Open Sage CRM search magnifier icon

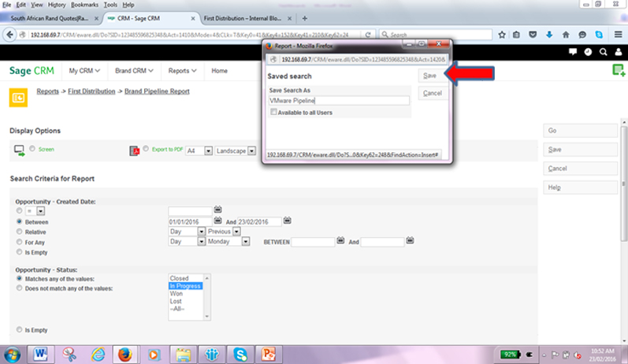point(603,52)
